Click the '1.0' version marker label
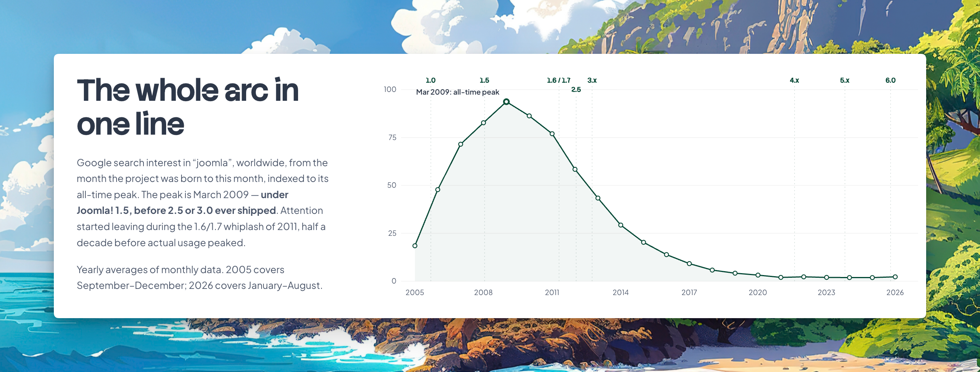The image size is (980, 372). coord(430,80)
